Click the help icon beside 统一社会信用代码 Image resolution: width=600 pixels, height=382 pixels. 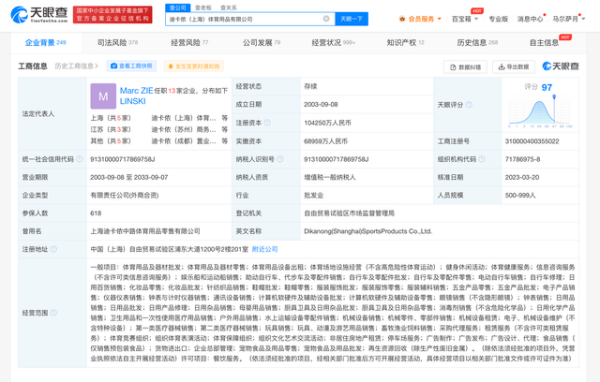(x=79, y=159)
